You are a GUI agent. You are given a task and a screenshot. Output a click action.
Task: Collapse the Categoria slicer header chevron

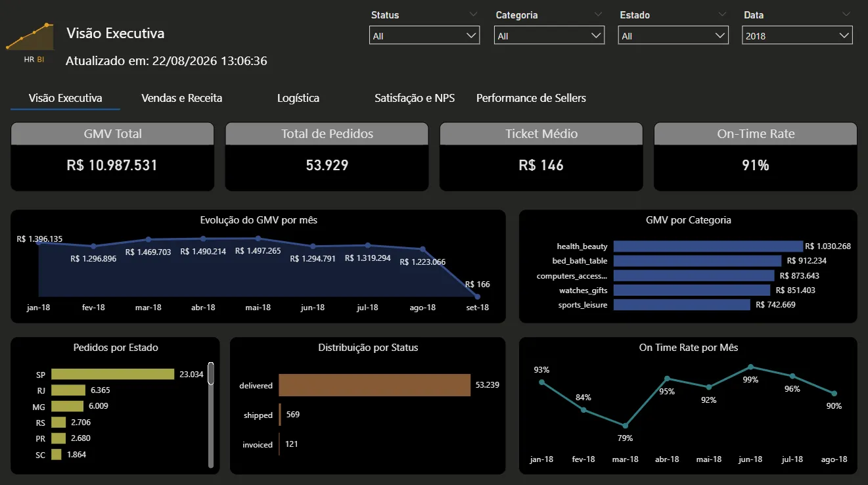(x=598, y=14)
